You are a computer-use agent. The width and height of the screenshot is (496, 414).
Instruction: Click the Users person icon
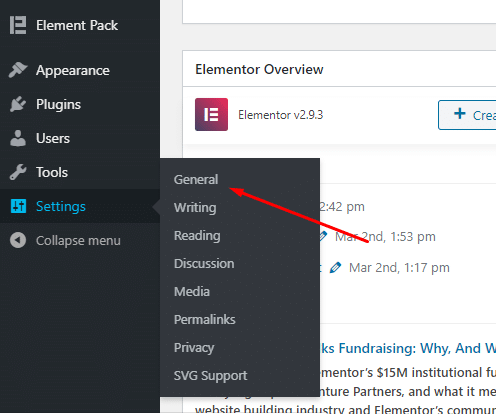coord(18,138)
